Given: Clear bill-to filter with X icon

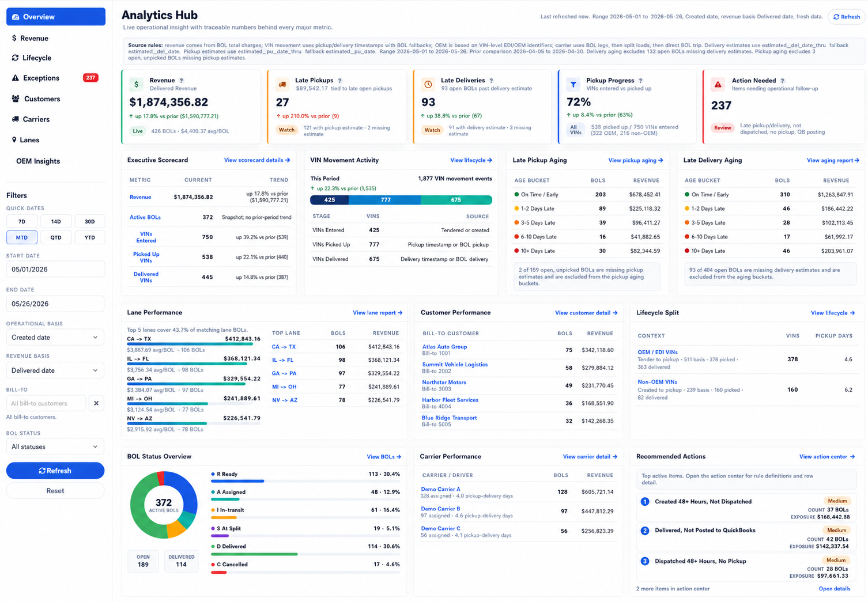Looking at the screenshot, I should (x=96, y=403).
